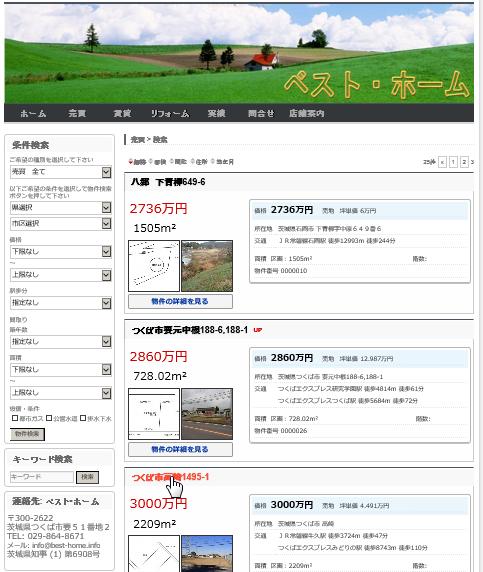Open the 駅歩分 指定なし dropdown

61,303
